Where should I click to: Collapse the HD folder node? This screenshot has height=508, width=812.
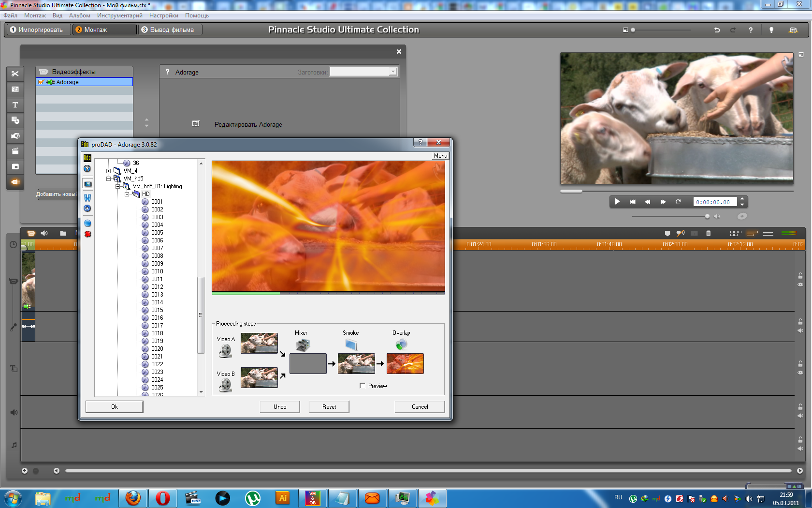click(x=127, y=194)
